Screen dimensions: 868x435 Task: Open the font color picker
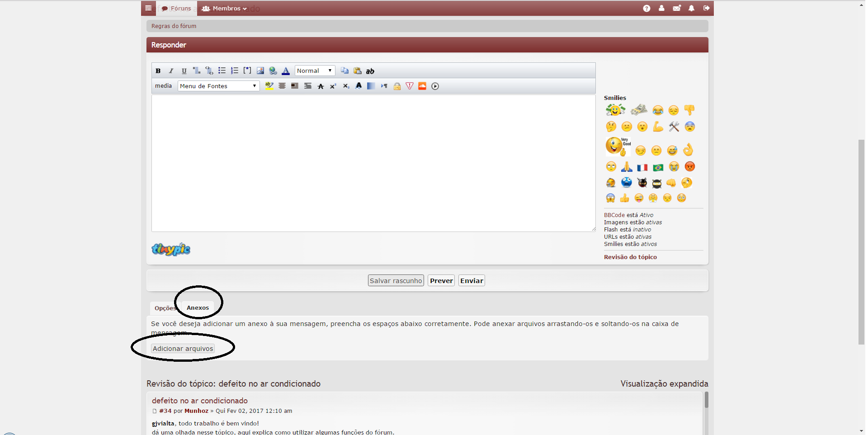point(286,71)
